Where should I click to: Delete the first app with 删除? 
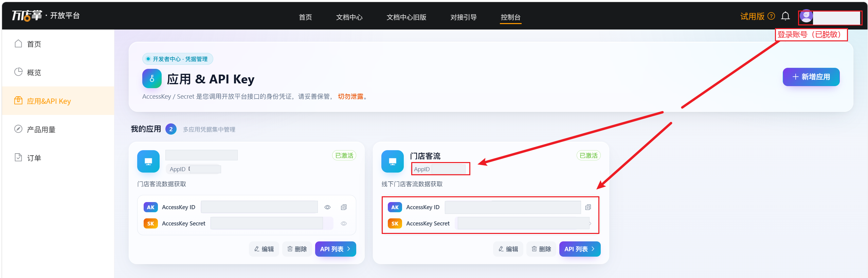(297, 249)
